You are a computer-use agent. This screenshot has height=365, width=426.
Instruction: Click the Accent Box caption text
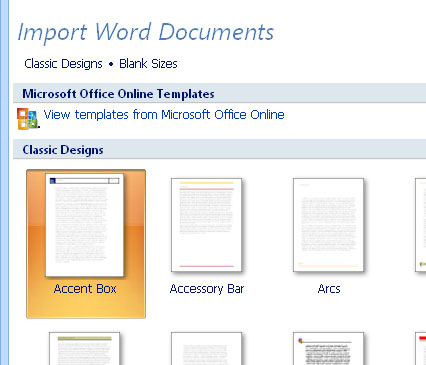point(85,289)
